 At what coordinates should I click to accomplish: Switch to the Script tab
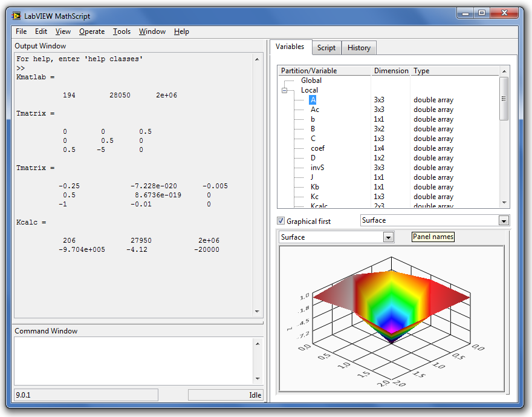click(x=326, y=48)
